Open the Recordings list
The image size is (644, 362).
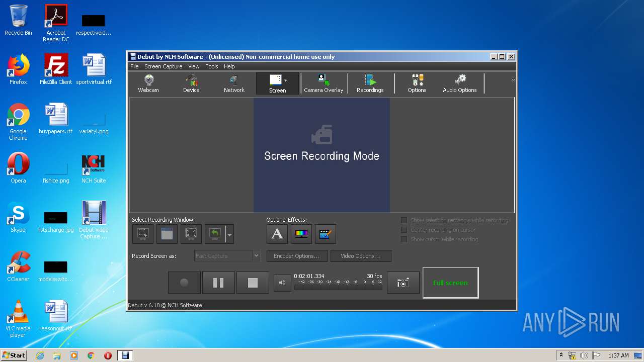[x=370, y=83]
